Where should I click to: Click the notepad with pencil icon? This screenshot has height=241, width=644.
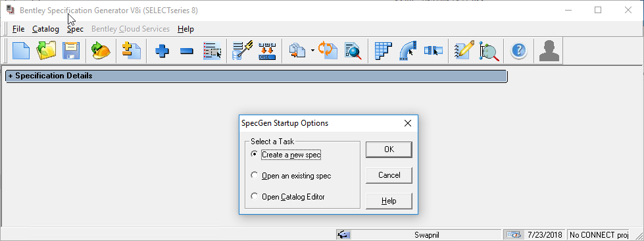(464, 51)
